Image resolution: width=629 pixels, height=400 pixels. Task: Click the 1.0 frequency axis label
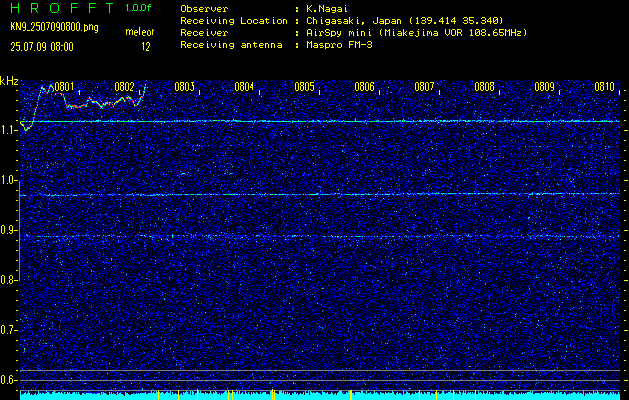point(8,181)
